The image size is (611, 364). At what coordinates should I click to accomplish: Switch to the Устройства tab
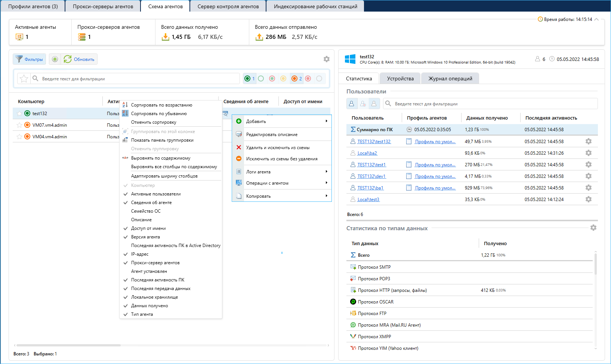(x=400, y=78)
